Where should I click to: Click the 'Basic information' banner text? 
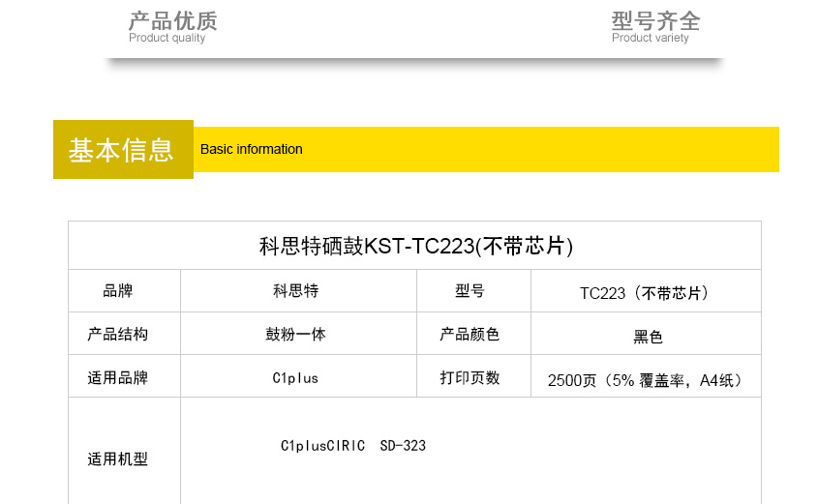coord(252,150)
